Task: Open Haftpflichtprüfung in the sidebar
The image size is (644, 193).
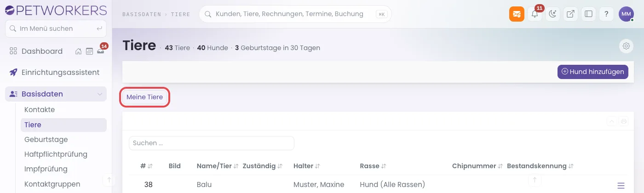Action: tap(56, 154)
